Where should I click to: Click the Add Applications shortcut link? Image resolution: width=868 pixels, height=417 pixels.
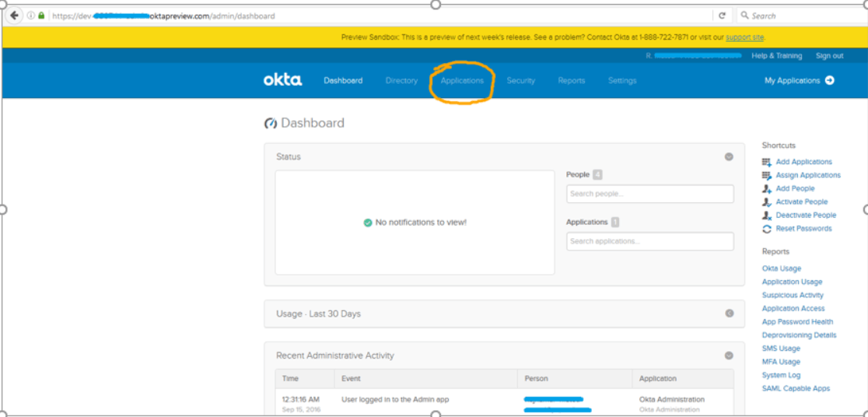pos(803,163)
